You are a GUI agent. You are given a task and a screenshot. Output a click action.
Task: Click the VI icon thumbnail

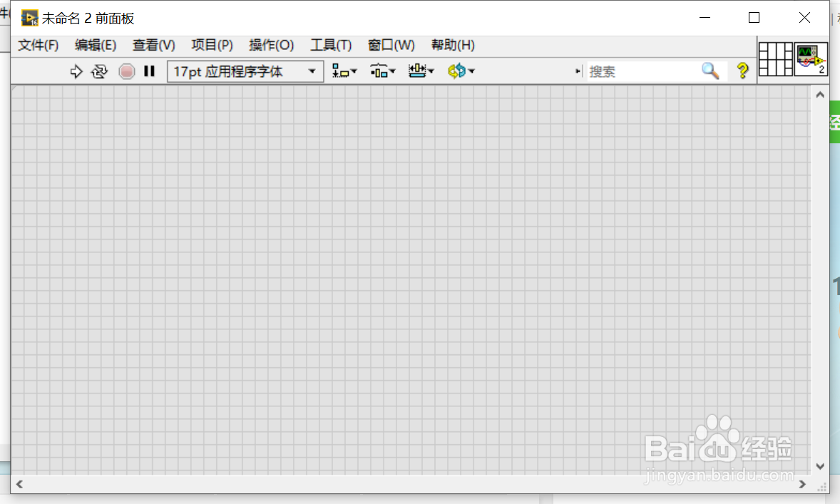pyautogui.click(x=811, y=59)
